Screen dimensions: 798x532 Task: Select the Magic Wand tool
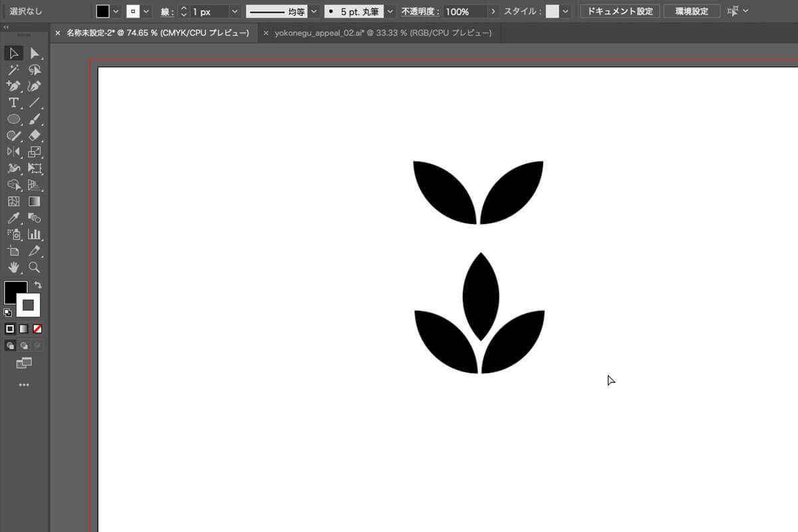(13, 70)
